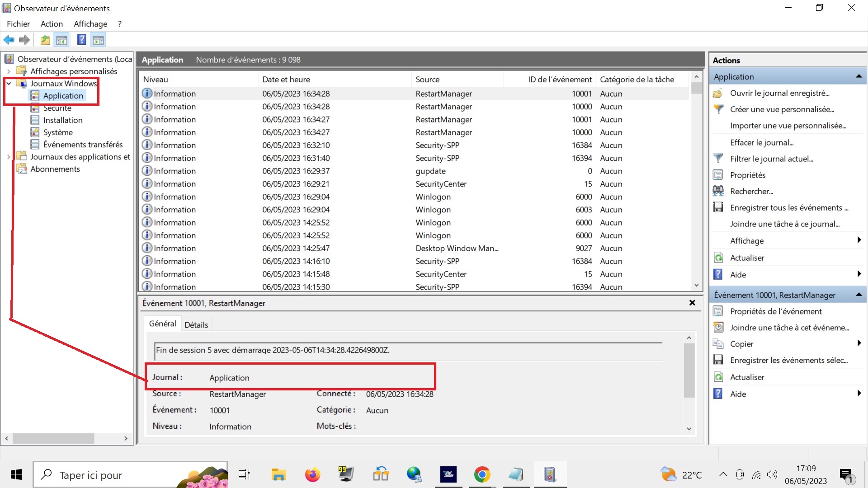868x488 pixels.
Task: Open the Action menu
Action: tap(52, 24)
